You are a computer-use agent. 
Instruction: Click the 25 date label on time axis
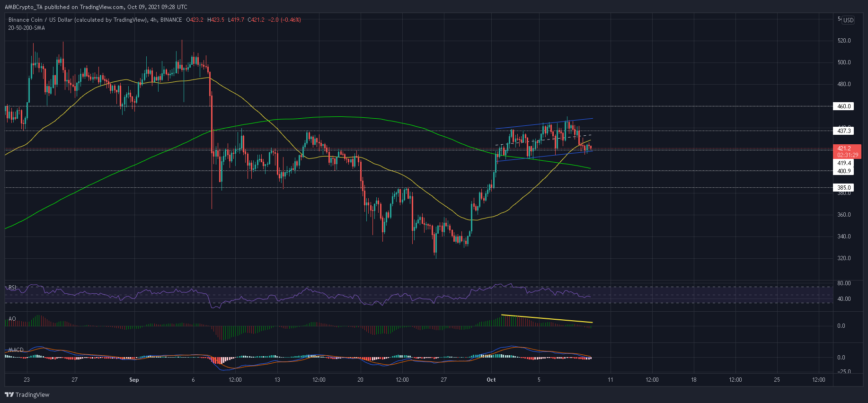[777, 380]
